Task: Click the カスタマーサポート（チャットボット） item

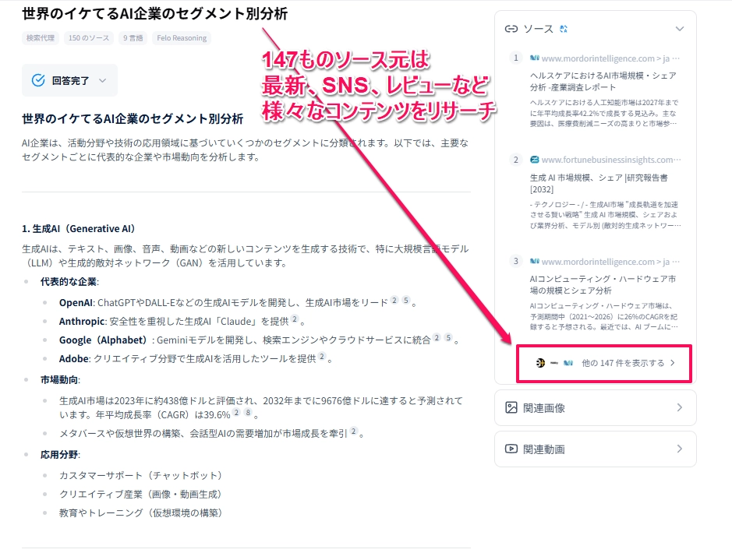Action: click(143, 476)
